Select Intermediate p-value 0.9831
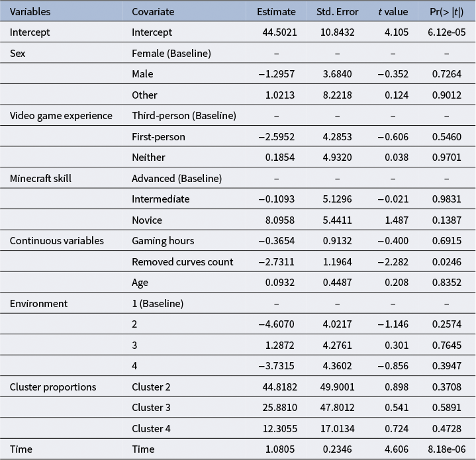This screenshot has height=460, width=476. pyautogui.click(x=447, y=199)
